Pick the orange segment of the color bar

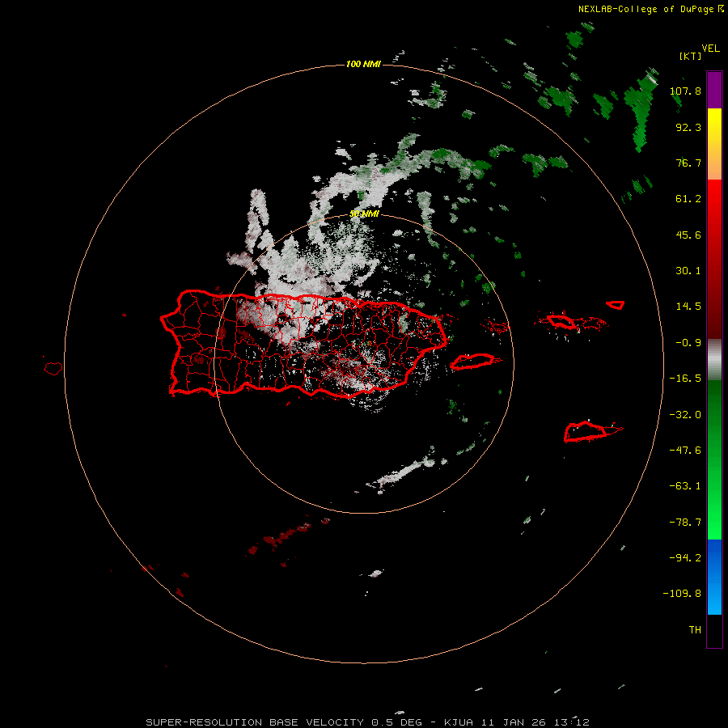click(714, 160)
